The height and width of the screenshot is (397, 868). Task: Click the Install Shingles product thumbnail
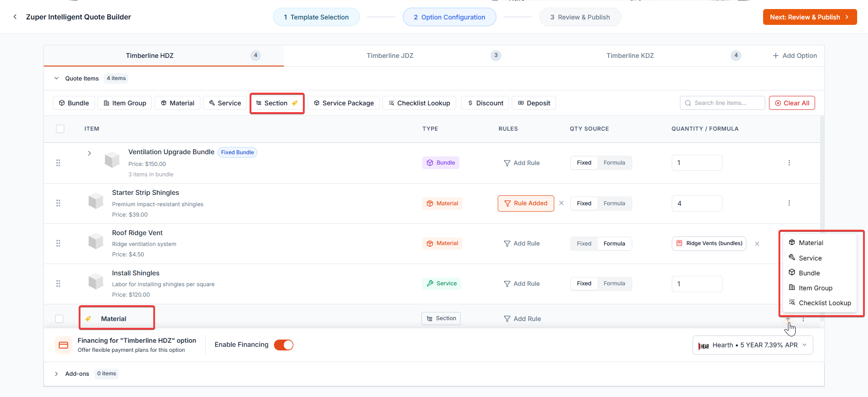click(x=96, y=281)
